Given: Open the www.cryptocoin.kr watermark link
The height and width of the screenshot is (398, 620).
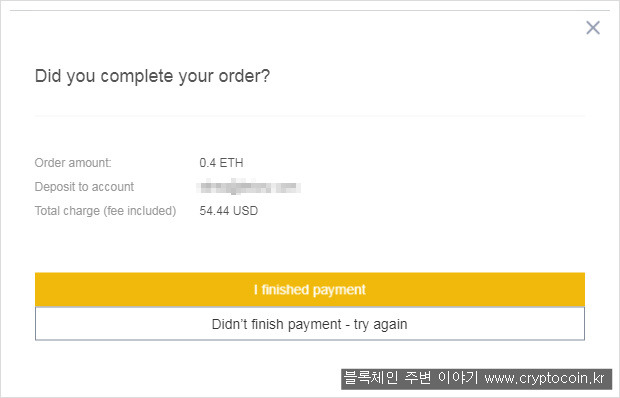Looking at the screenshot, I should click(x=544, y=378).
